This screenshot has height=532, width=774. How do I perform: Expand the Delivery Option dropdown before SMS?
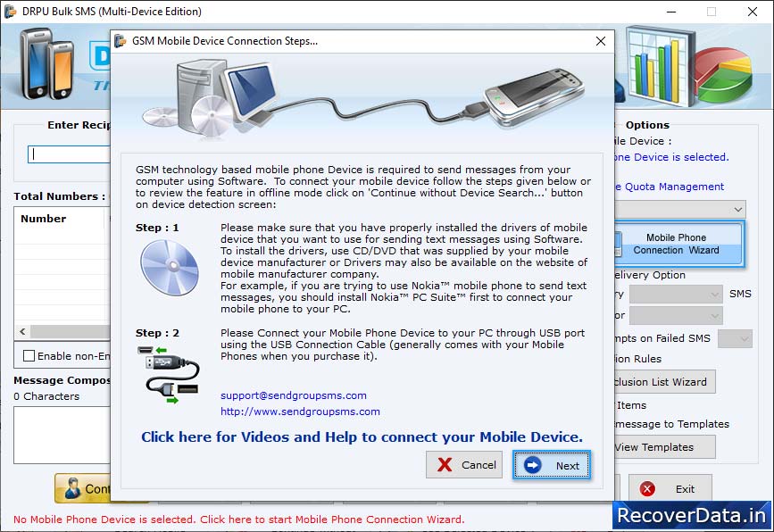tap(676, 295)
